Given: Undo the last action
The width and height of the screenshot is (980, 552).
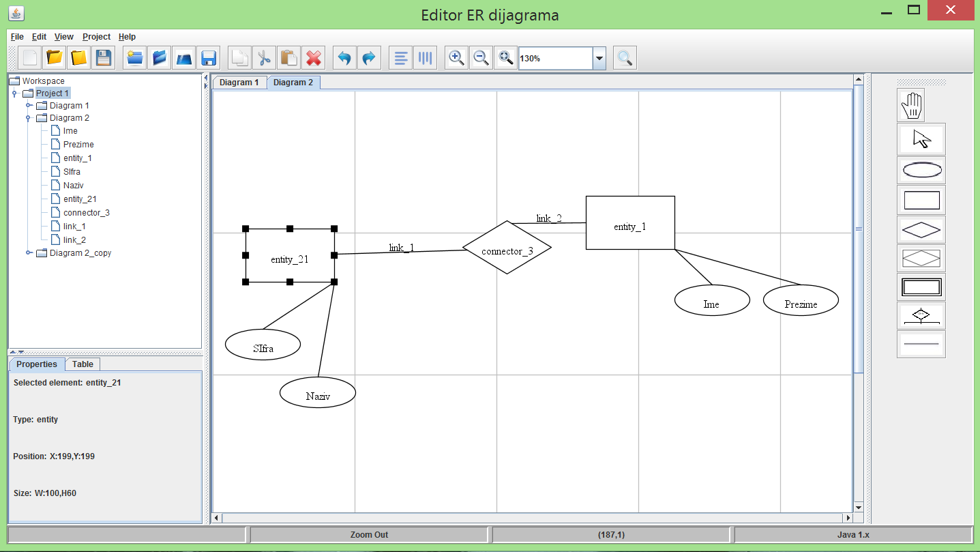Looking at the screenshot, I should tap(344, 58).
